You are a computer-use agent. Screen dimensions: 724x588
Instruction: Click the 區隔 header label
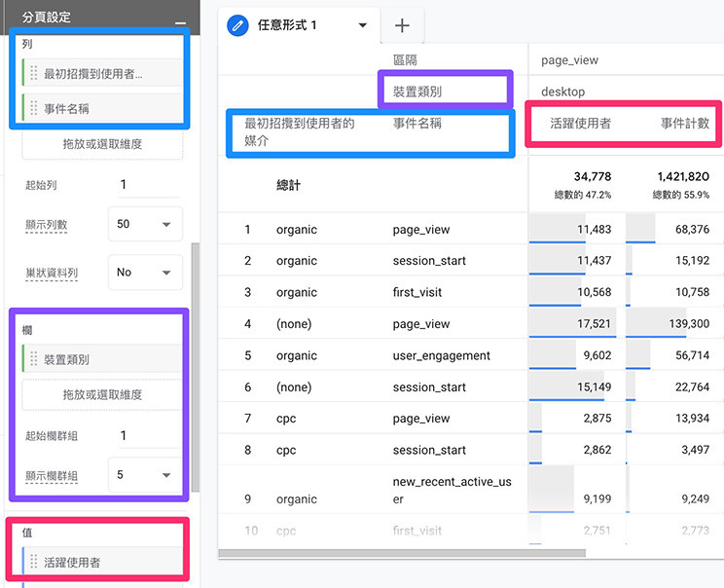tap(405, 60)
